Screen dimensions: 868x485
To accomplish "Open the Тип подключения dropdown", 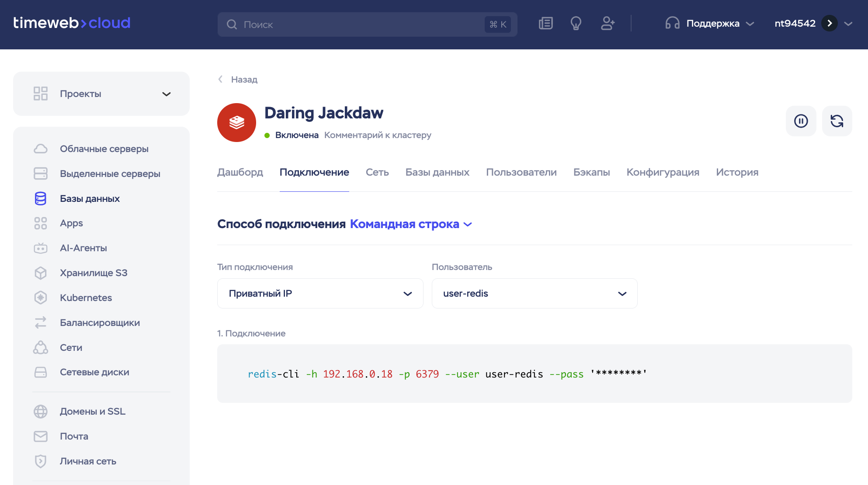I will pos(320,293).
